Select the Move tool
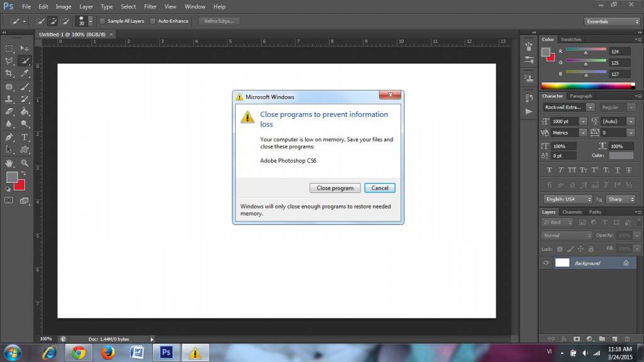 (x=25, y=48)
